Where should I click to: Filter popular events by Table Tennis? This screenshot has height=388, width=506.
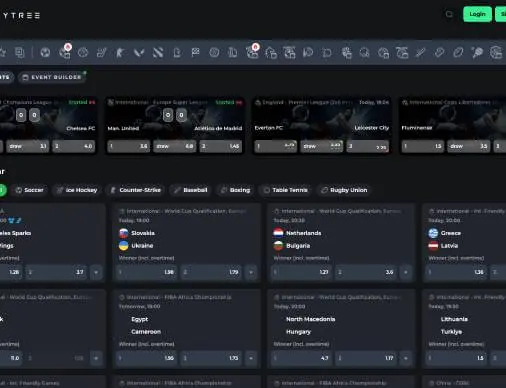click(285, 190)
